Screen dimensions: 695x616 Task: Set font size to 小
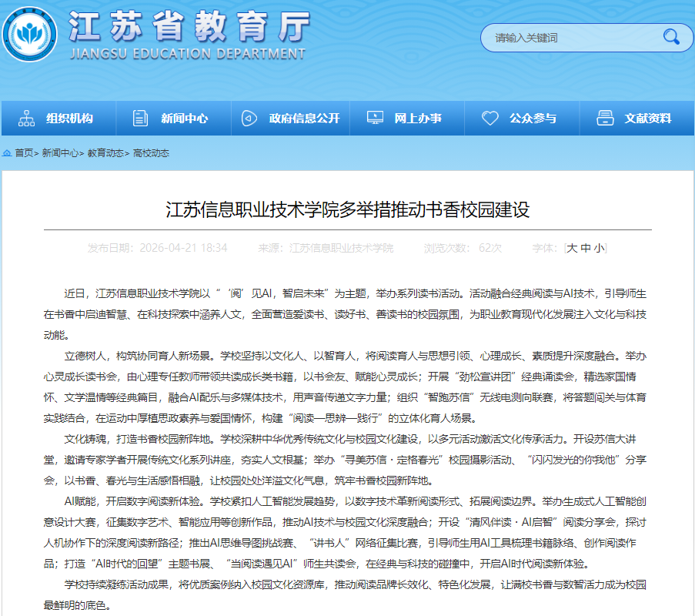pyautogui.click(x=599, y=248)
